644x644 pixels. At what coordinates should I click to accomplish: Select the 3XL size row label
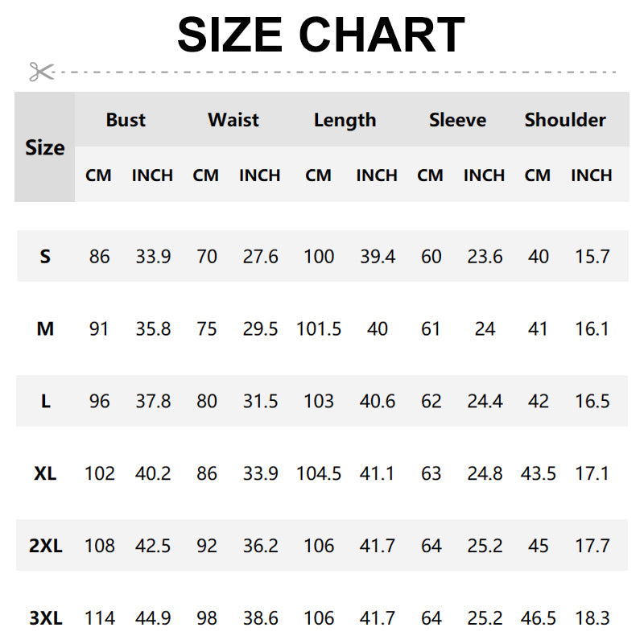(x=45, y=618)
